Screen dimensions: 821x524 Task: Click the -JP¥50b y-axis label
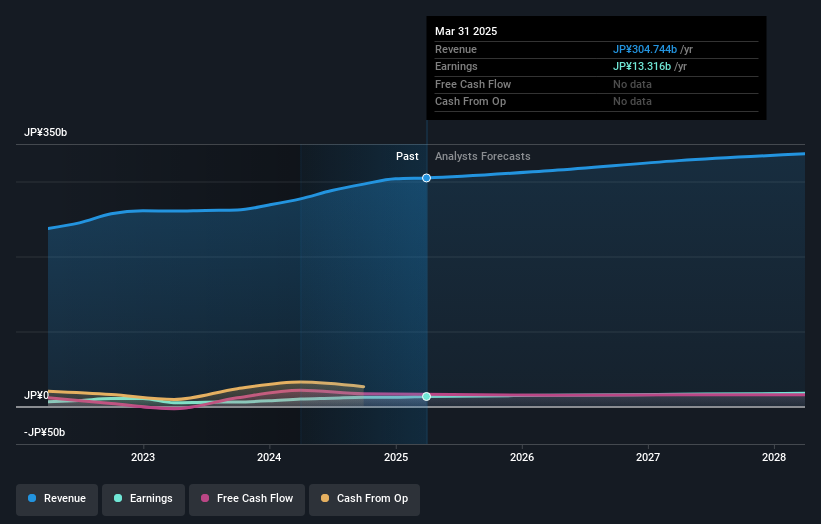point(45,432)
